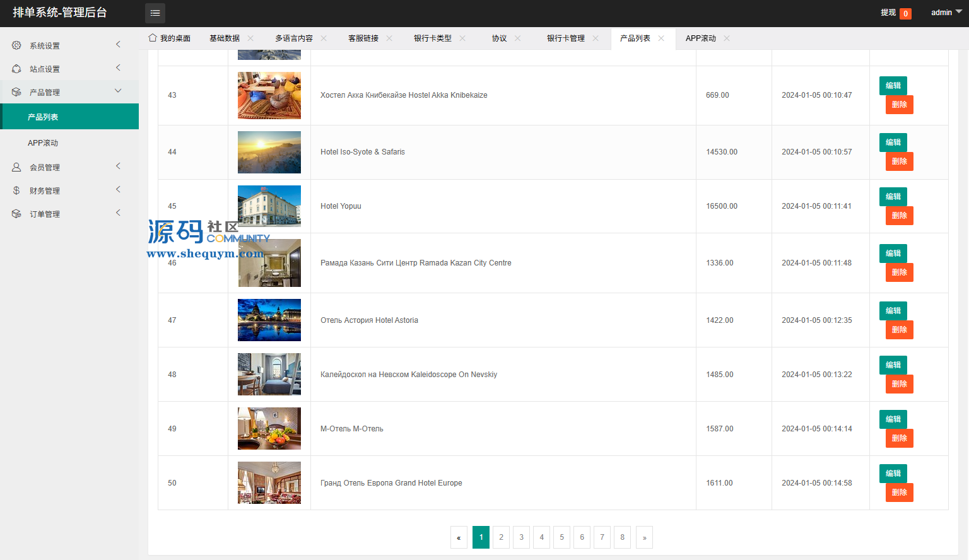The image size is (969, 560).
Task: Click the next page arrow in pagination
Action: click(644, 537)
